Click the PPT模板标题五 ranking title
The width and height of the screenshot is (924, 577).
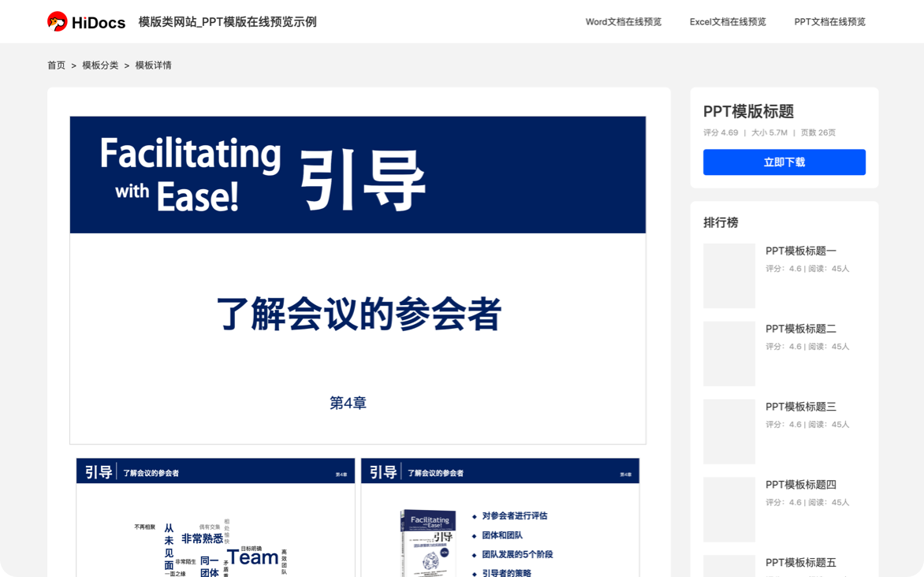pyautogui.click(x=801, y=562)
